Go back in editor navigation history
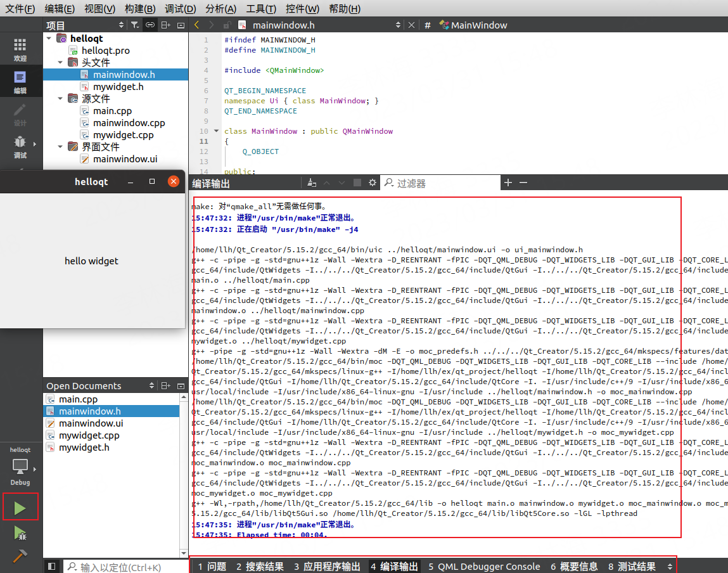This screenshot has height=573, width=728. (197, 25)
